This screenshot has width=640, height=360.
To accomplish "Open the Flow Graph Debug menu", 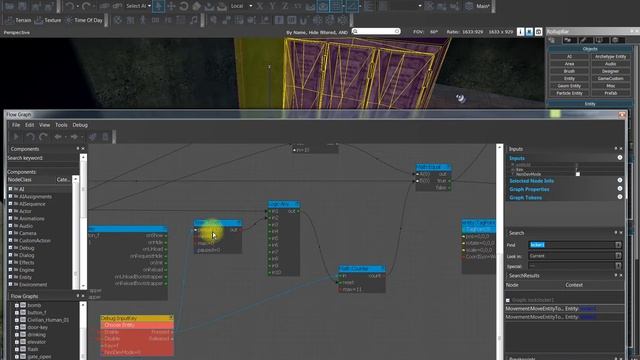I will (x=80, y=125).
